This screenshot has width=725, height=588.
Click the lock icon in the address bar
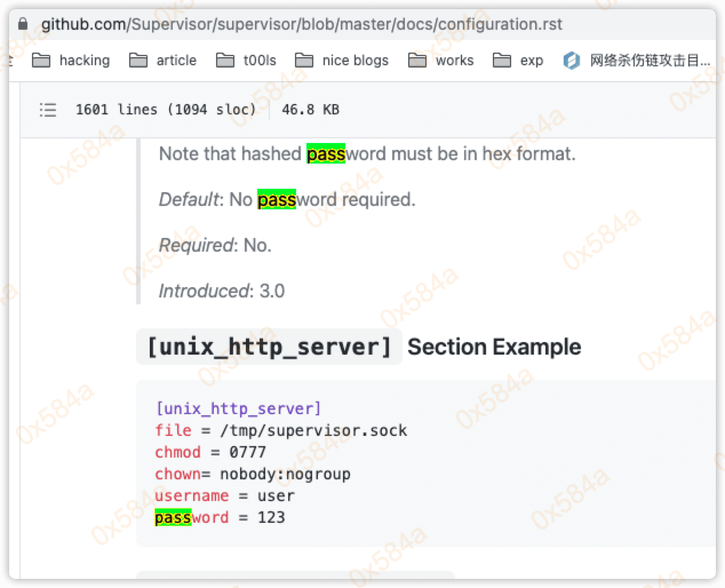(x=23, y=24)
